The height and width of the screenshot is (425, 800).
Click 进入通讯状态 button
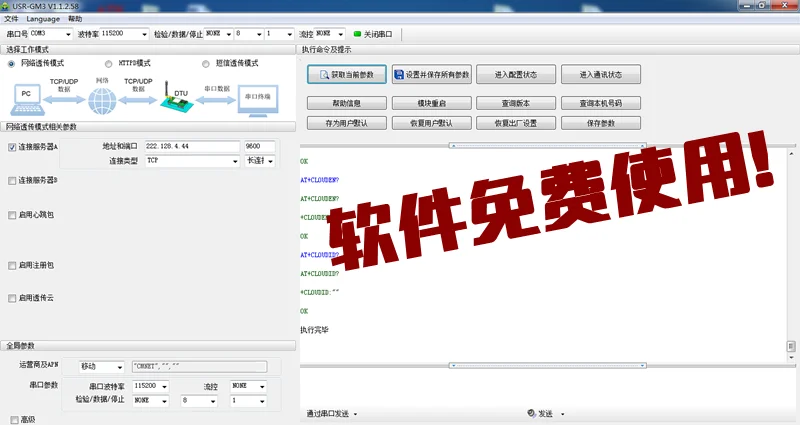point(601,74)
